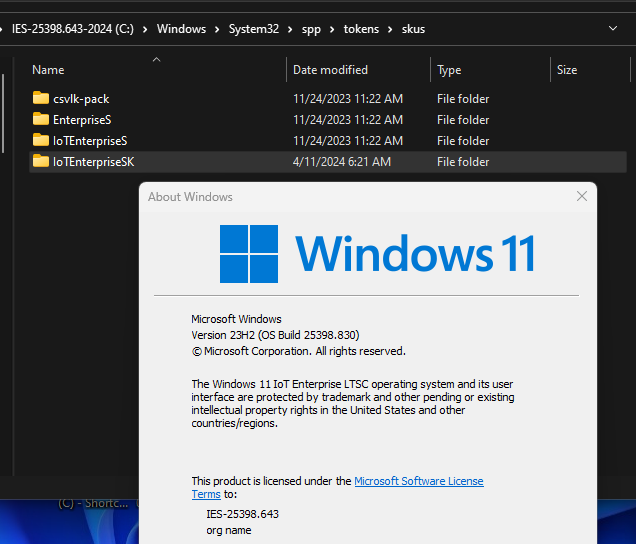
Task: Open address bar history dropdown arrow
Action: 613,28
